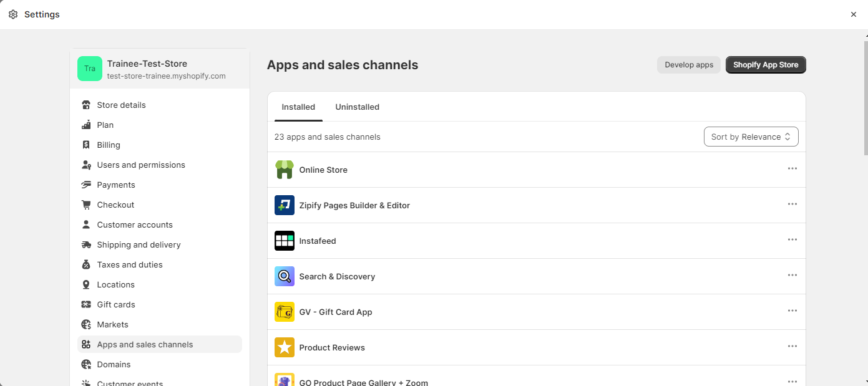Click the Payments sidebar icon

pyautogui.click(x=85, y=185)
